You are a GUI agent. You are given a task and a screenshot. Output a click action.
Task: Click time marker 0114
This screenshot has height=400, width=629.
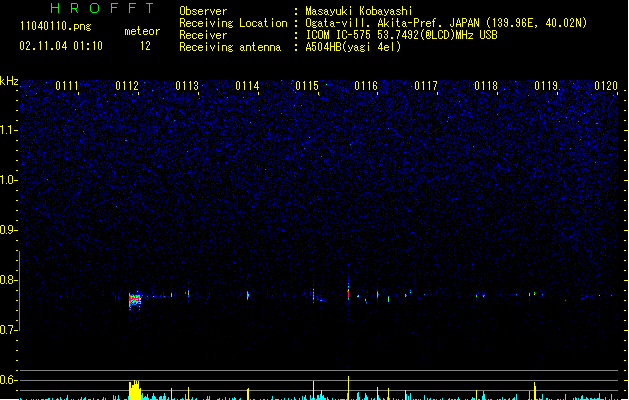pos(247,86)
